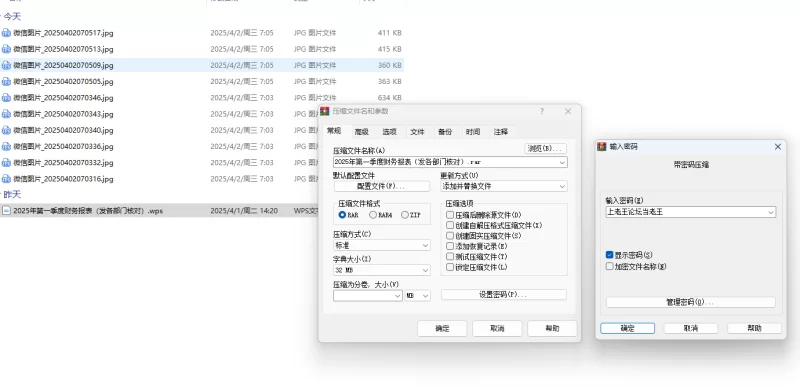Viewport: 800px width, 390px height.
Task: Switch to the 文件 tab
Action: click(x=417, y=132)
